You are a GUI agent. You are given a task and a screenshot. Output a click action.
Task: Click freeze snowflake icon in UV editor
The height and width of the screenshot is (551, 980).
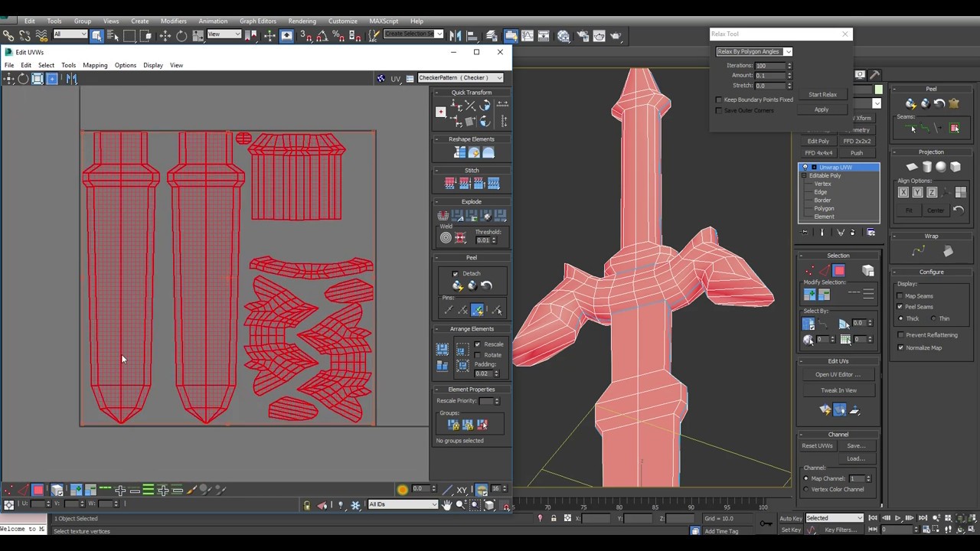click(355, 505)
